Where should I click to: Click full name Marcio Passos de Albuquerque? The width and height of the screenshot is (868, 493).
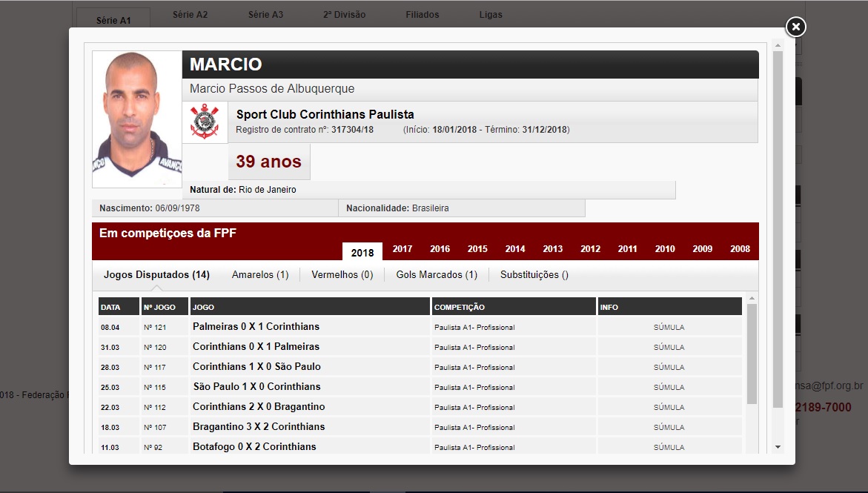pos(272,89)
